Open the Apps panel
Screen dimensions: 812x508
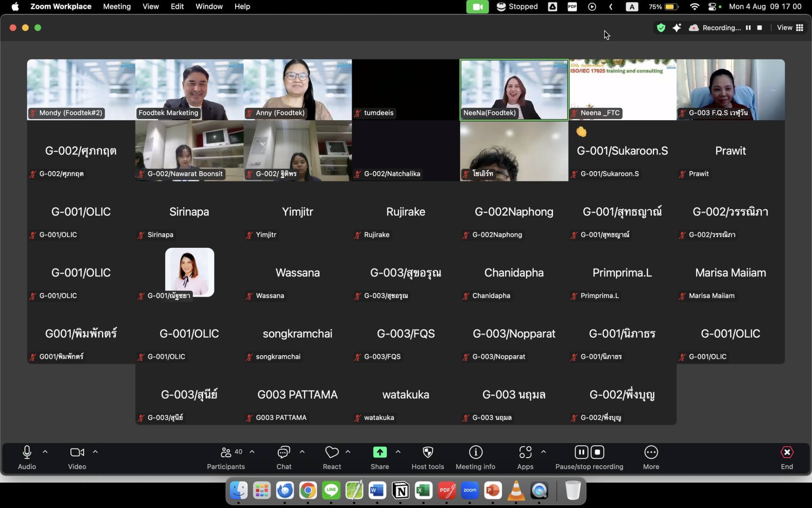[x=525, y=457]
